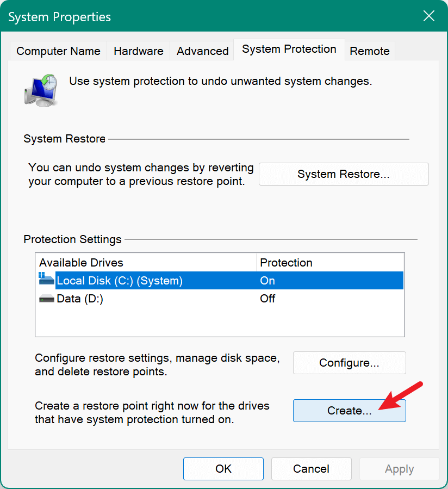The height and width of the screenshot is (489, 448).
Task: Switch to the Hardware tab
Action: point(138,51)
